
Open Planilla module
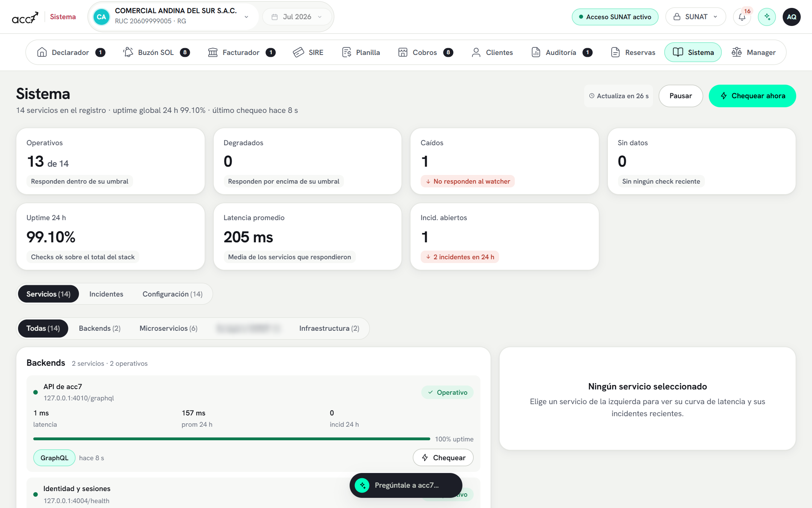pos(361,52)
